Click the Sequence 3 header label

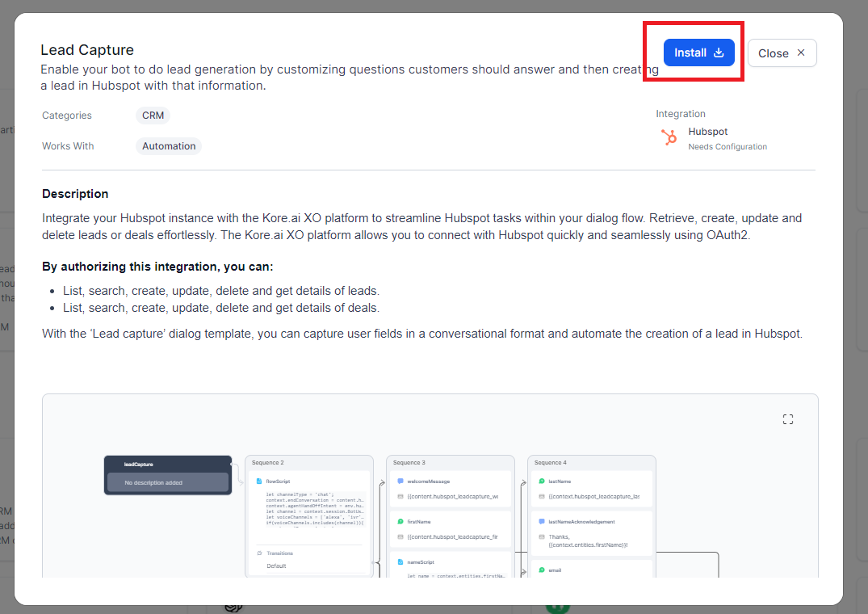pos(409,462)
